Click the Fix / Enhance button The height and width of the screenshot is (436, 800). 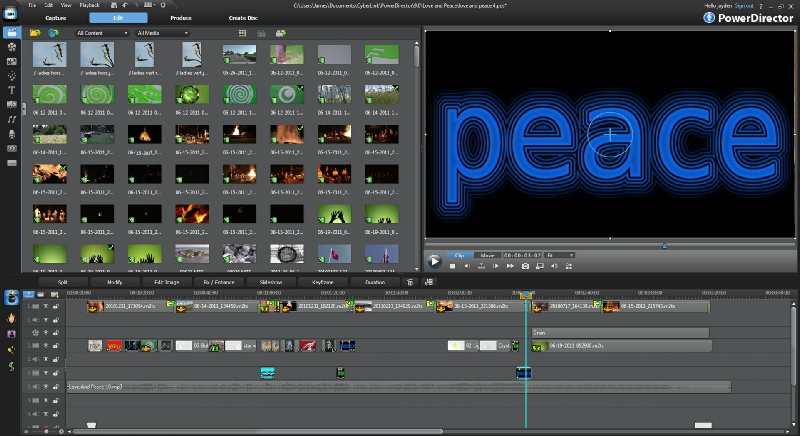point(218,283)
